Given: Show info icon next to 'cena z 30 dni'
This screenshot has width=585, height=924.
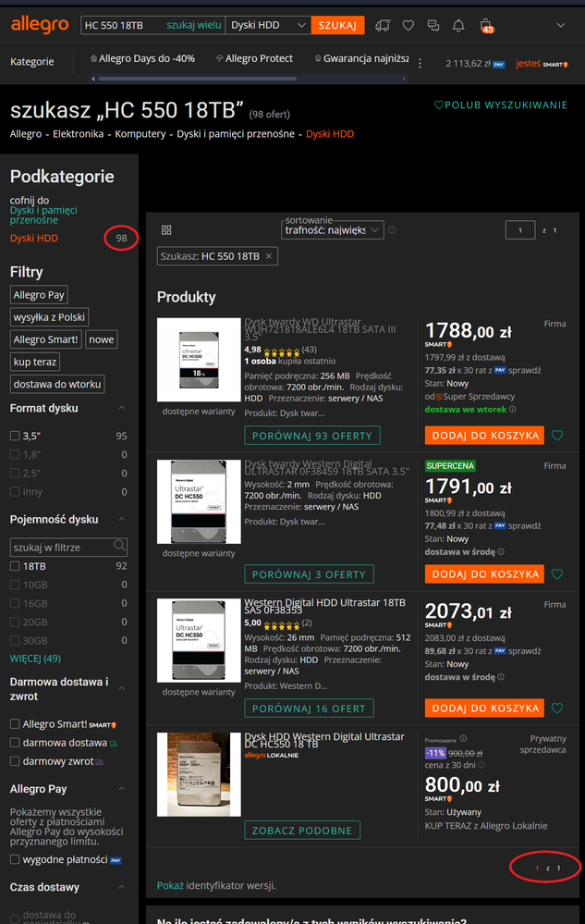Looking at the screenshot, I should 481,765.
